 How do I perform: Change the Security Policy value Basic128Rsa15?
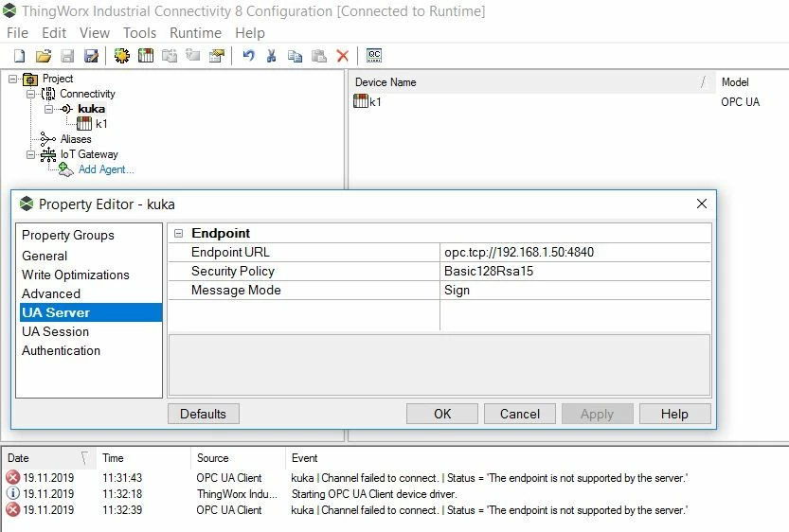pyautogui.click(x=575, y=271)
